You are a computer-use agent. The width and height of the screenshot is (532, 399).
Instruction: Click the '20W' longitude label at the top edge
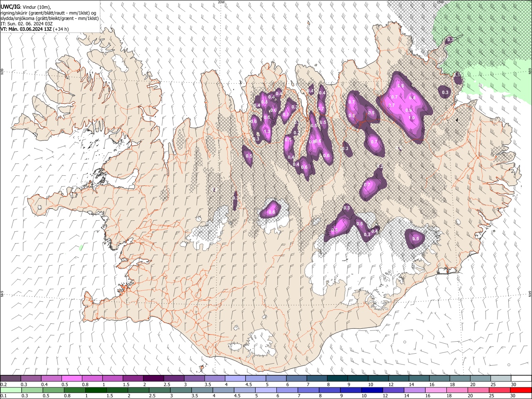pyautogui.click(x=221, y=2)
